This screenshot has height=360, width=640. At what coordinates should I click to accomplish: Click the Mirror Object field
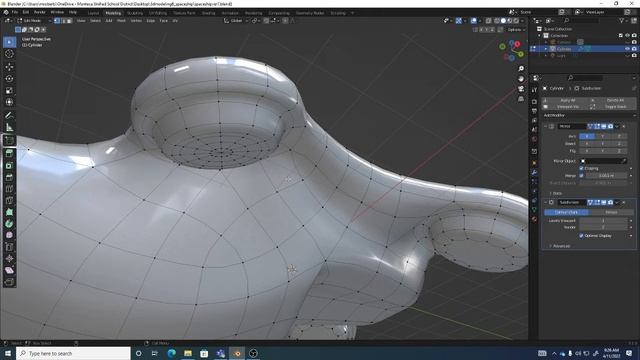pyautogui.click(x=603, y=161)
